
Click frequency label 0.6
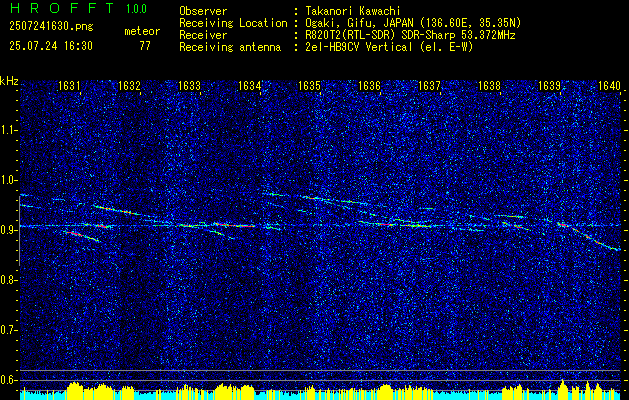pyautogui.click(x=9, y=380)
